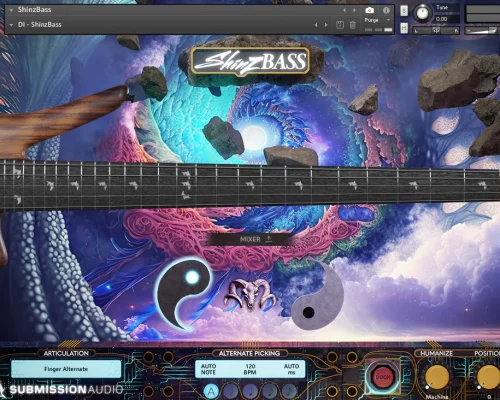
Task: Click the ram skull emblem
Action: click(250, 295)
